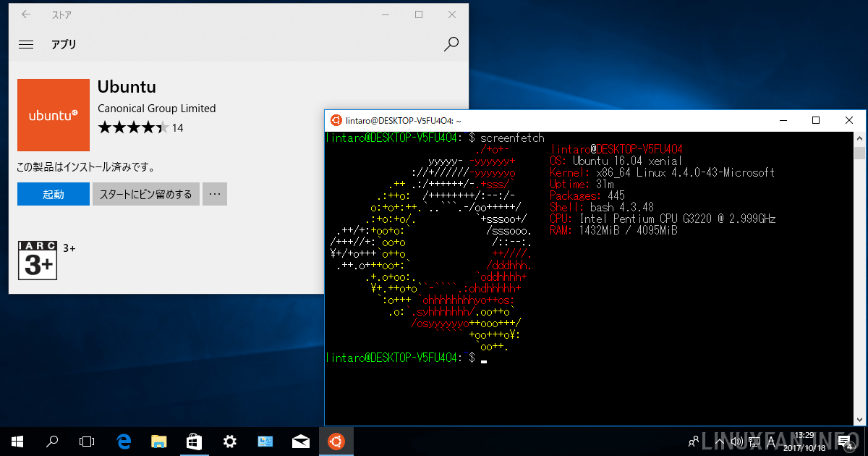The width and height of the screenshot is (868, 456).
Task: Click the Ubuntu star rating
Action: click(133, 128)
